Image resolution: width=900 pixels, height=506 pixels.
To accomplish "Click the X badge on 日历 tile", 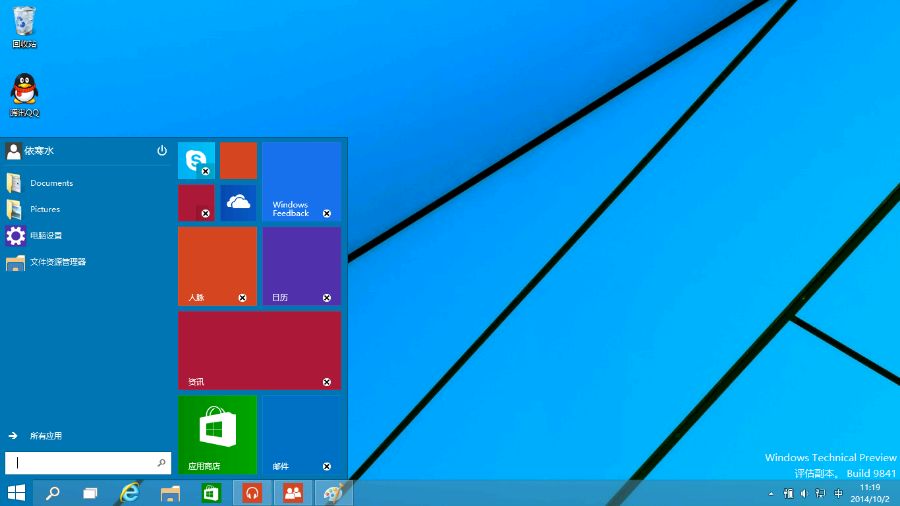I will pyautogui.click(x=327, y=298).
